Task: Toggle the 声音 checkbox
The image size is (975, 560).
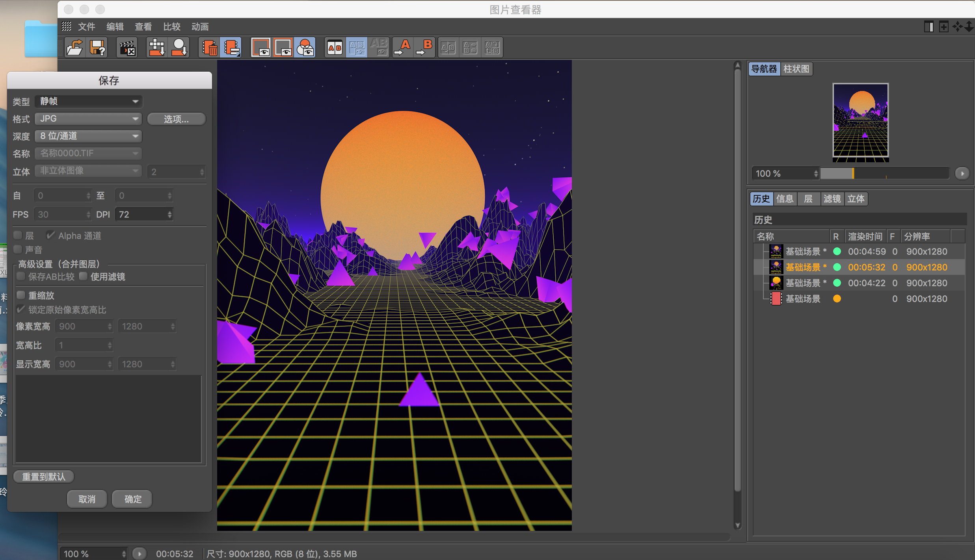Action: pyautogui.click(x=18, y=249)
